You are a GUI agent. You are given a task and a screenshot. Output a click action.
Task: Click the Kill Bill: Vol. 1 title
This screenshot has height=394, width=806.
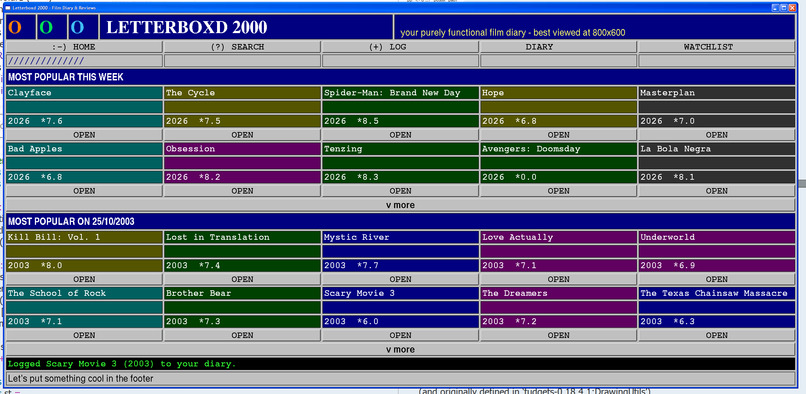(x=54, y=238)
